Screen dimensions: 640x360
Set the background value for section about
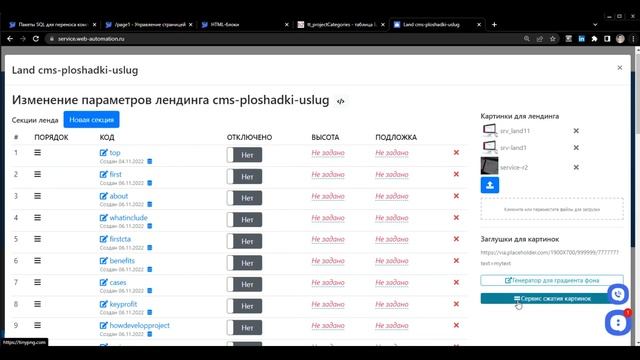pyautogui.click(x=392, y=196)
